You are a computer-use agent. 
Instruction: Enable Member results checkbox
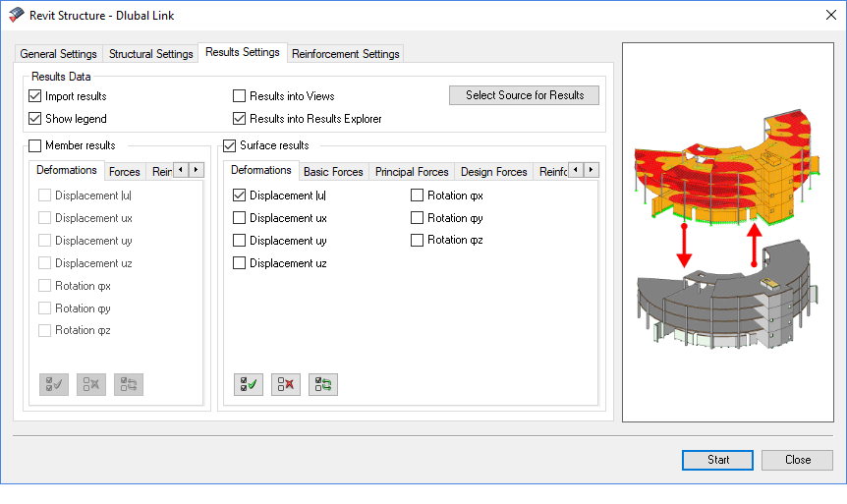point(35,145)
